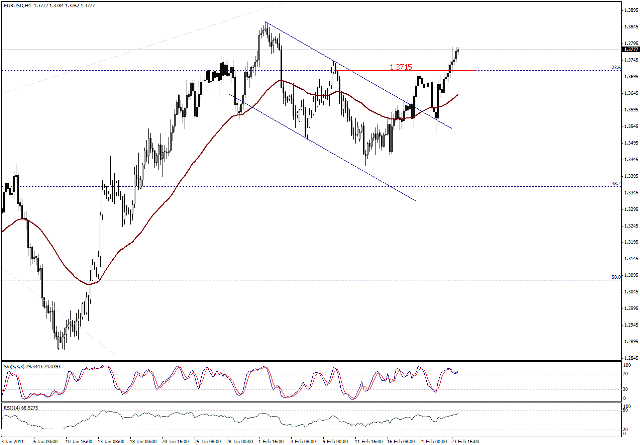This screenshot has width=640, height=445.
Task: Click the highest candle at the chart peak
Action: click(x=266, y=27)
